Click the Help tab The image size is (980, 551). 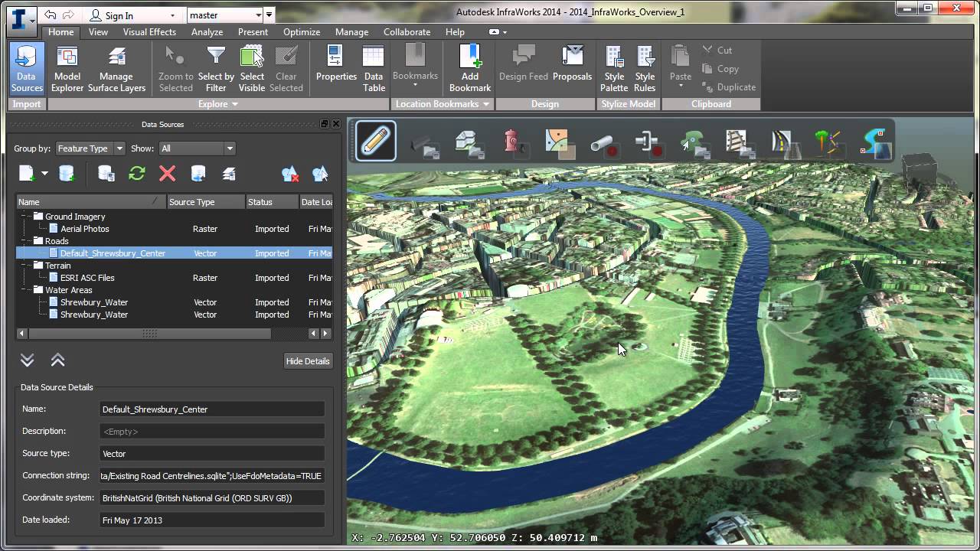coord(455,32)
